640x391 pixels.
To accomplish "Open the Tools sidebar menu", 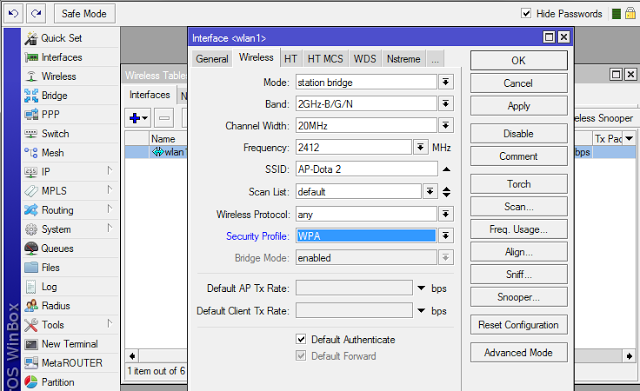I will tap(71, 325).
